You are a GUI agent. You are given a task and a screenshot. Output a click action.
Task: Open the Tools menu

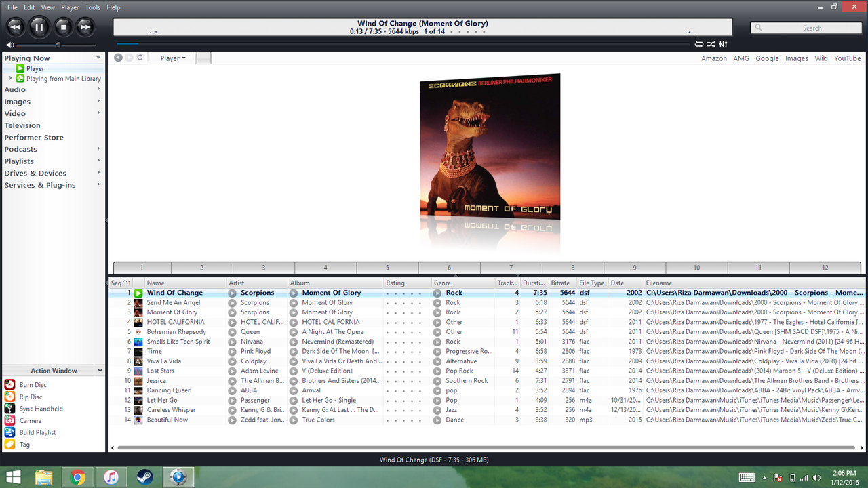93,7
